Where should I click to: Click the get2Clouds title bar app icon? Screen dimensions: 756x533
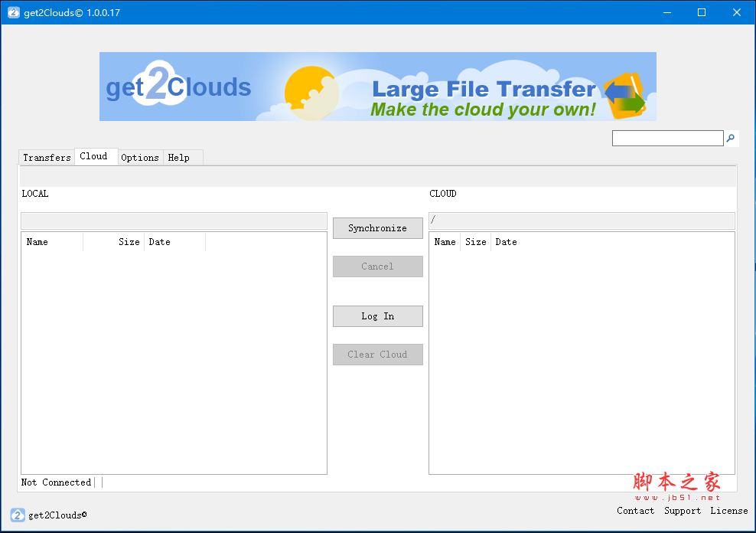14,12
